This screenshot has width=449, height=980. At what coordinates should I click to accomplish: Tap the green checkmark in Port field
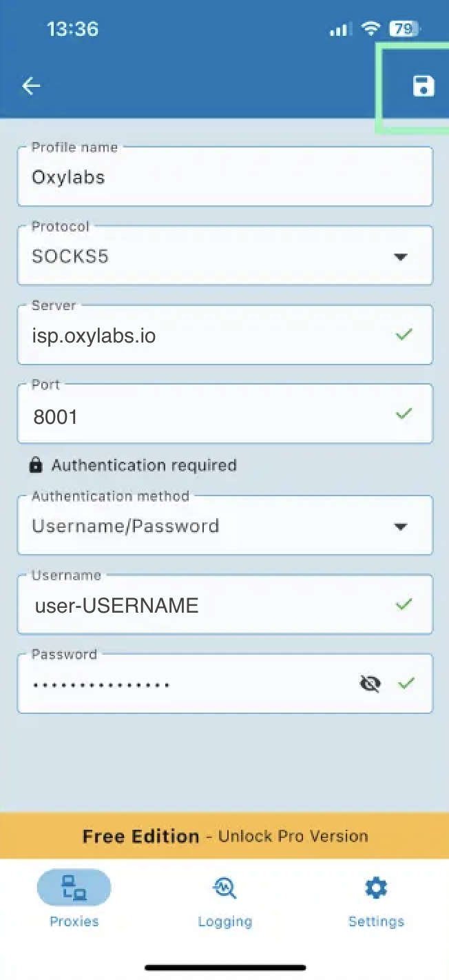[404, 414]
